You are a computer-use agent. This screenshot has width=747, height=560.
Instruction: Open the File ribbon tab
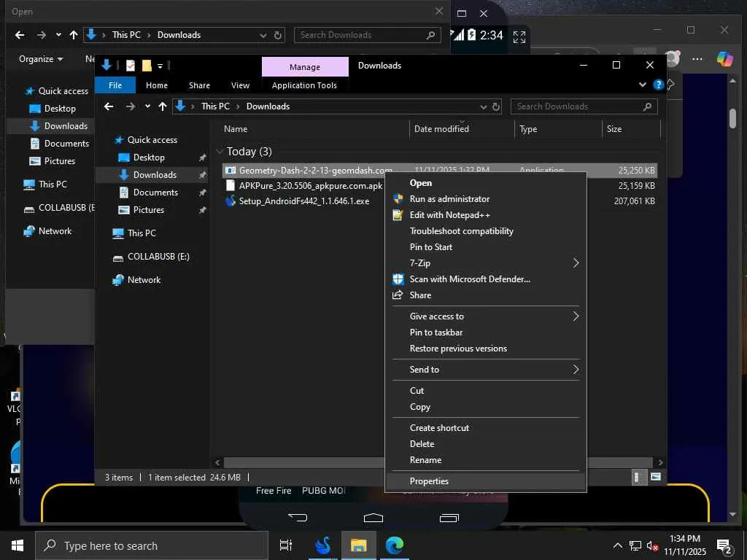tap(115, 85)
